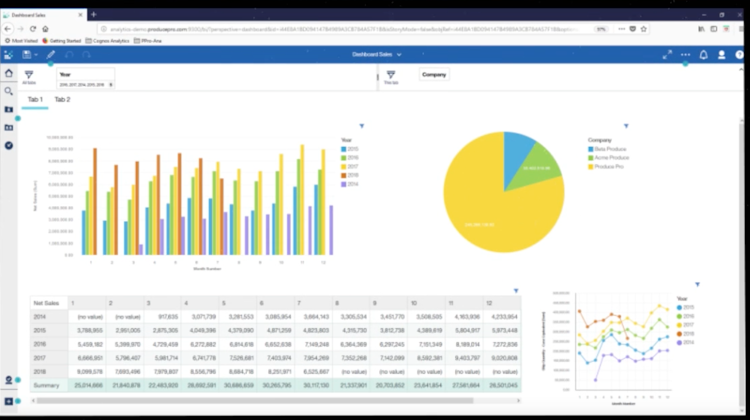Select Acme Produce in the pie legend
The width and height of the screenshot is (750, 420).
click(608, 158)
